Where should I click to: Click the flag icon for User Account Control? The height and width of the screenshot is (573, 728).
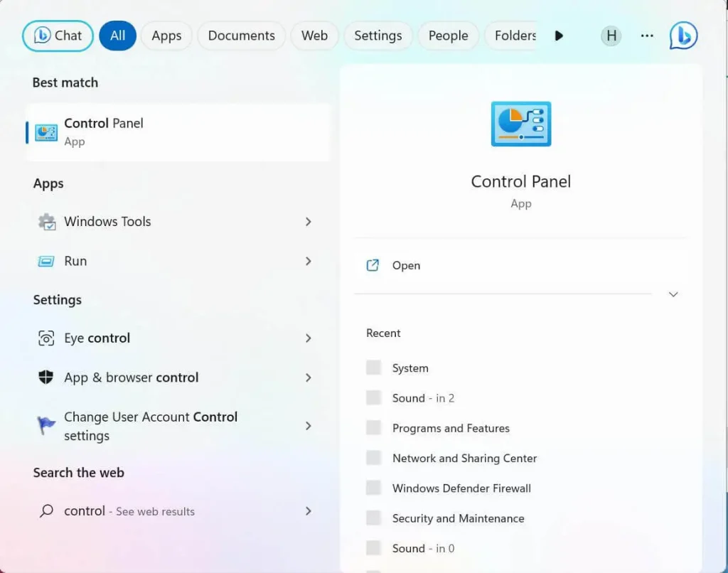coord(46,425)
